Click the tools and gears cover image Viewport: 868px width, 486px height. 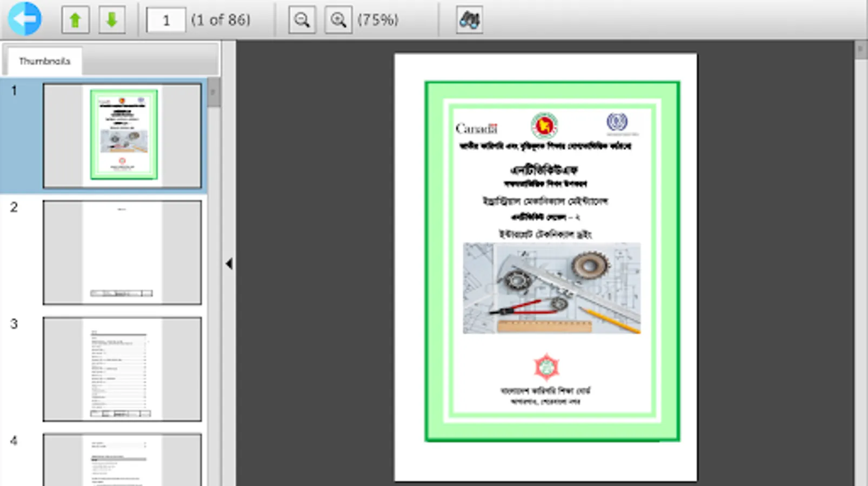click(x=552, y=288)
